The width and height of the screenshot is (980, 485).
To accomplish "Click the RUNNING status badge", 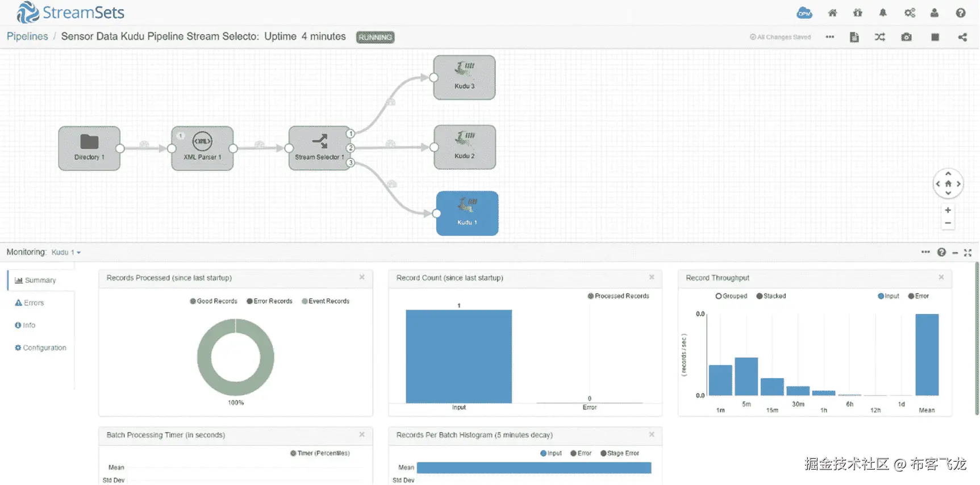I will point(375,37).
